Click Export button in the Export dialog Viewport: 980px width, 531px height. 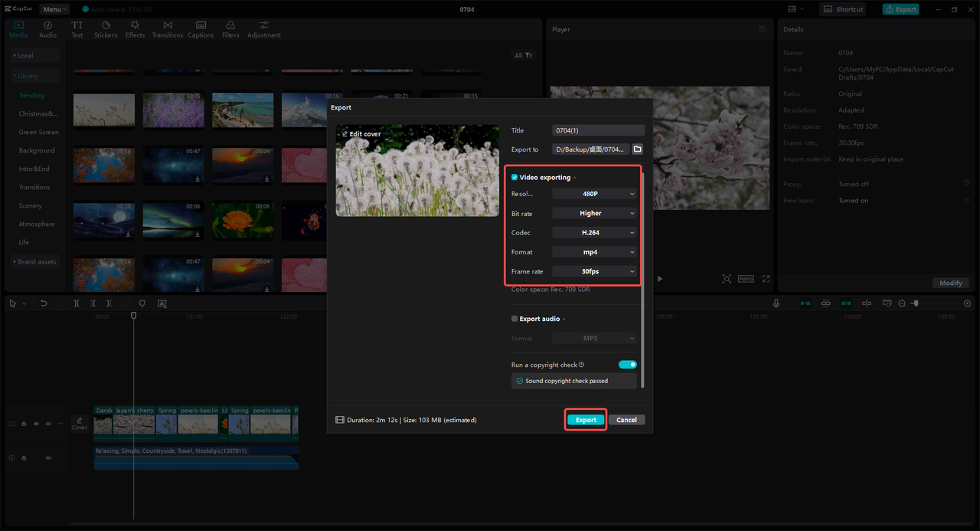586,420
